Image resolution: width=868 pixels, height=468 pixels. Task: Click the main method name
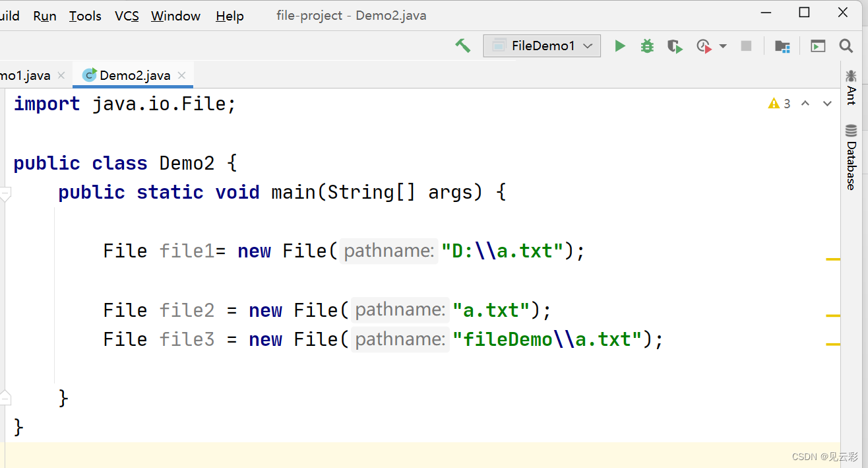point(294,192)
